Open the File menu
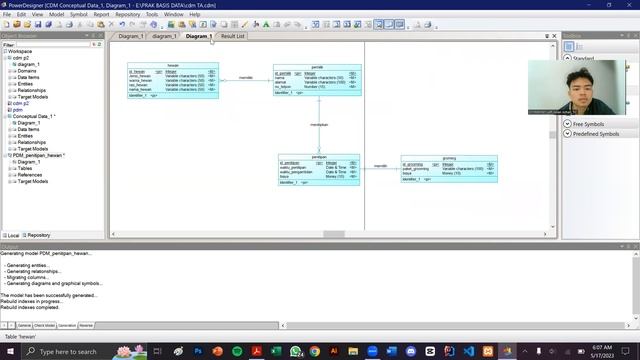This screenshot has width=640, height=360. tap(7, 14)
